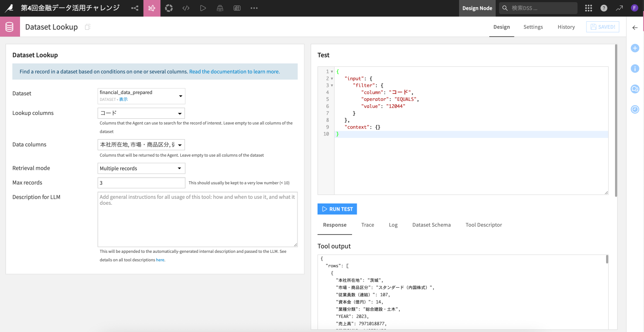The width and height of the screenshot is (644, 332).
Task: Open Read the documentation to learn more link
Action: (234, 72)
